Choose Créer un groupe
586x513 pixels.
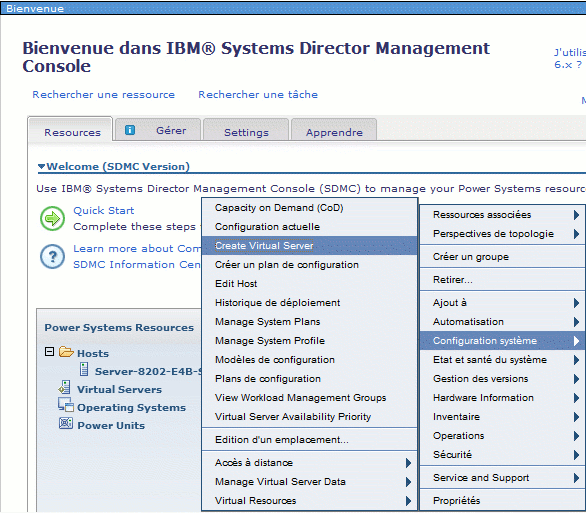coord(502,257)
